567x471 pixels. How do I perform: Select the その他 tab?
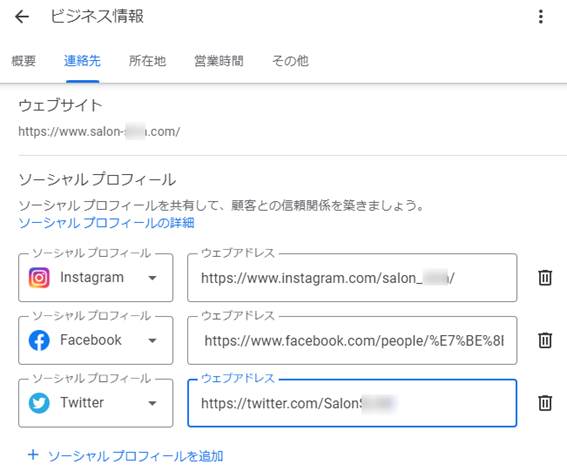[290, 61]
